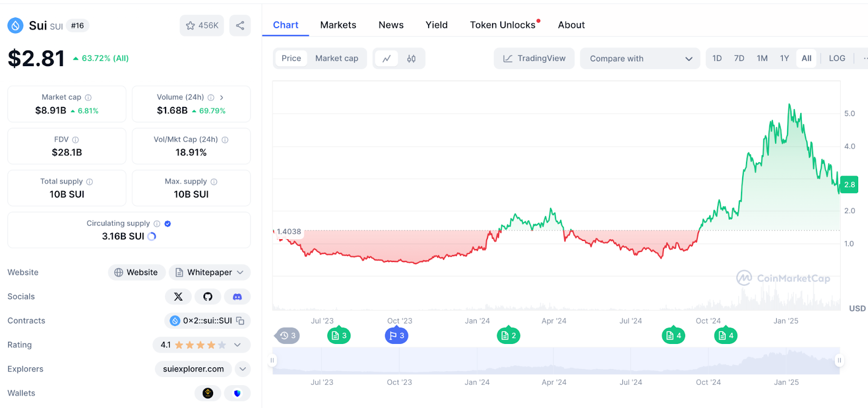Open the Yield tab
Image resolution: width=868 pixels, height=408 pixels.
pos(437,25)
